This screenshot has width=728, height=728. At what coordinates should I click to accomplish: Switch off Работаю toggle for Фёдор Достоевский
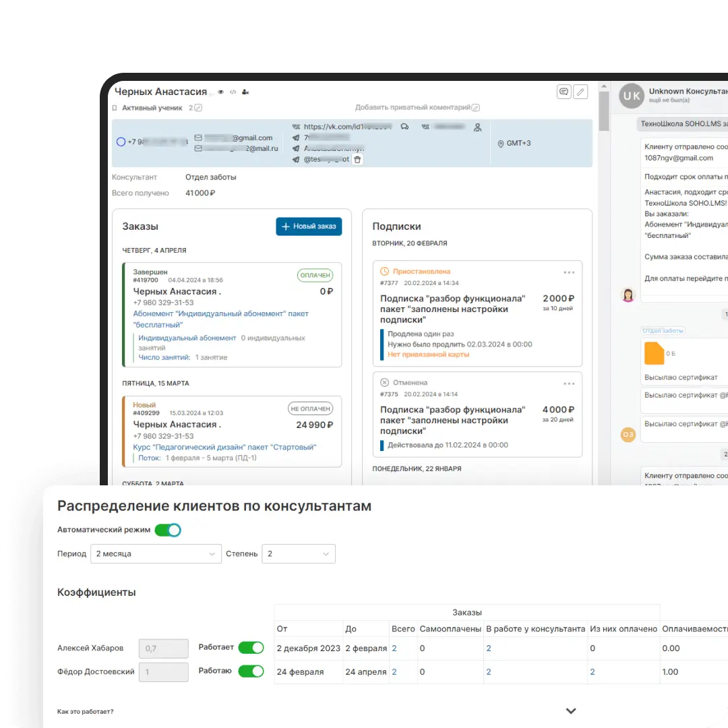click(x=251, y=671)
